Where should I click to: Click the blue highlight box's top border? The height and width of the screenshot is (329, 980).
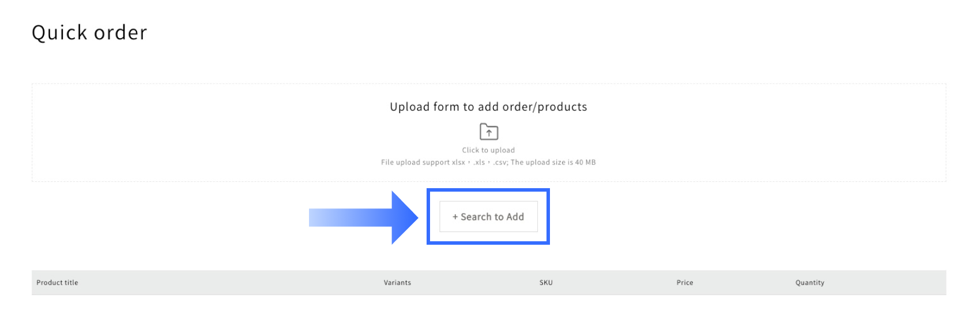pos(488,190)
